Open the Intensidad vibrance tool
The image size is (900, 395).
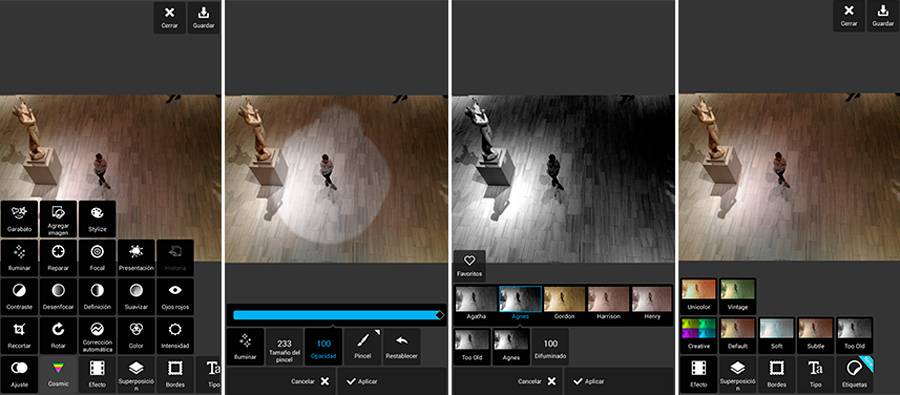click(176, 336)
